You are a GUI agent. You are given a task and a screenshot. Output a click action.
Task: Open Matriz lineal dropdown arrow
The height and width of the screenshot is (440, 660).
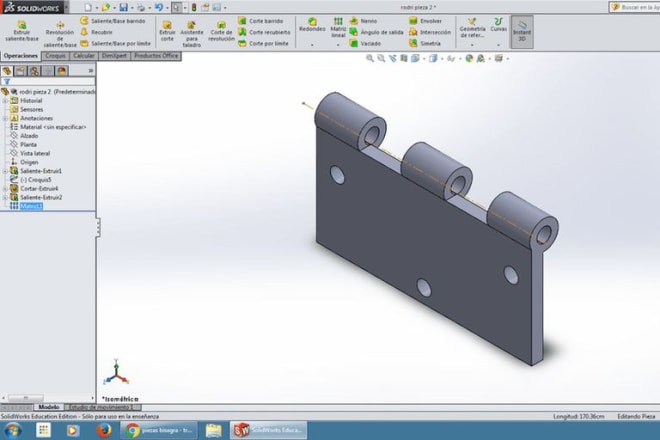point(338,45)
